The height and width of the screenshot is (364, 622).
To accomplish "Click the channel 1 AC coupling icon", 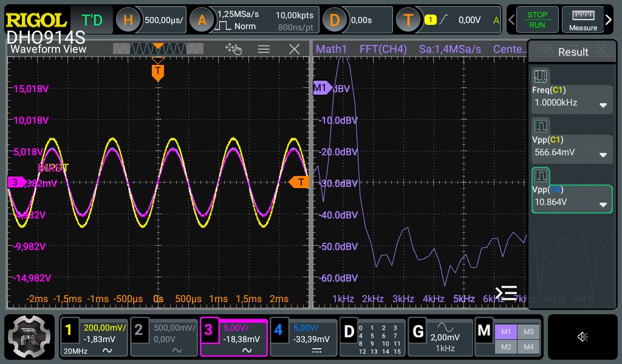I will (107, 351).
